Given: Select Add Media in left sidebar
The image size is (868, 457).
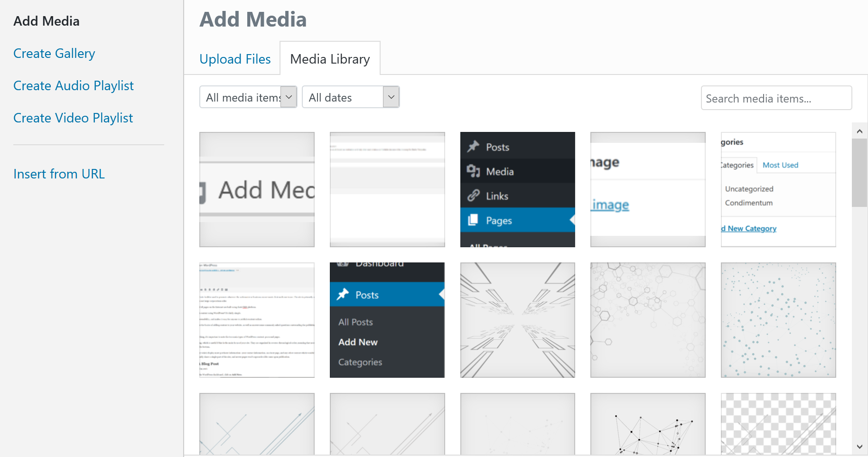Looking at the screenshot, I should tap(47, 21).
